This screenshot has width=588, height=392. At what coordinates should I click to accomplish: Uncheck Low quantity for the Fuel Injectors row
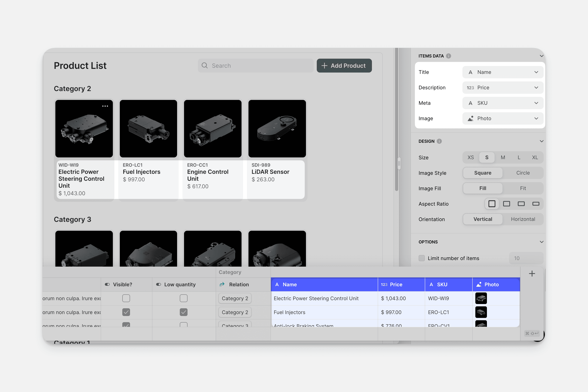click(x=183, y=312)
